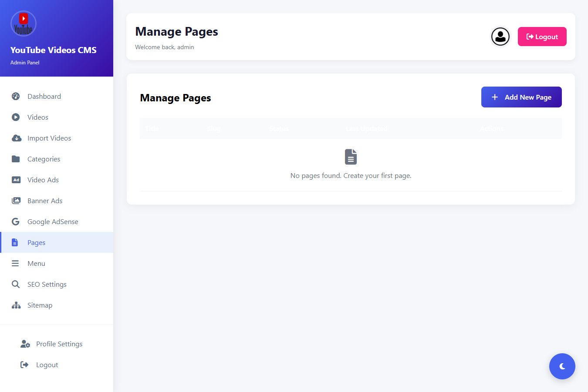Click the empty-state document icon
The image size is (588, 392).
click(x=351, y=157)
